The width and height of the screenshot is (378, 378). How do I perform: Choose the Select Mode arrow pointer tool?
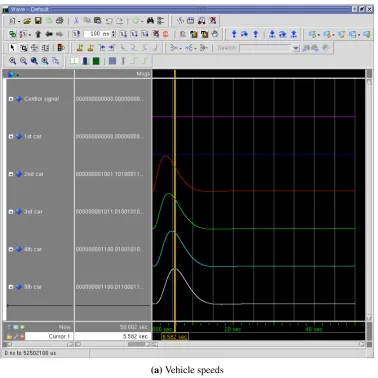[12, 48]
